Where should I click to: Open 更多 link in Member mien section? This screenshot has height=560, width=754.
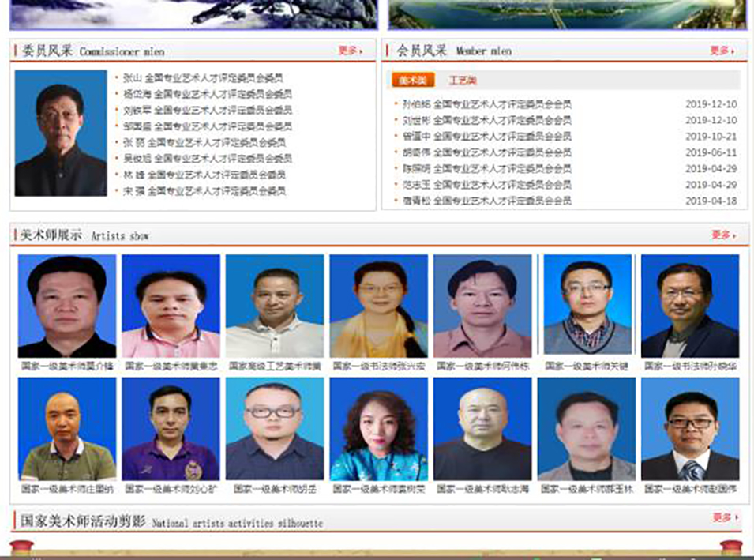pyautogui.click(x=722, y=51)
